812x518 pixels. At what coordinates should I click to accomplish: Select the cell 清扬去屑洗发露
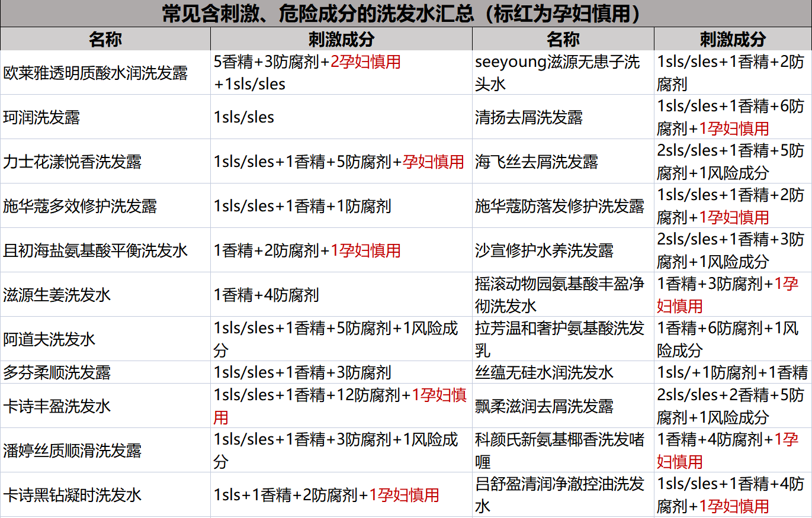[563, 117]
